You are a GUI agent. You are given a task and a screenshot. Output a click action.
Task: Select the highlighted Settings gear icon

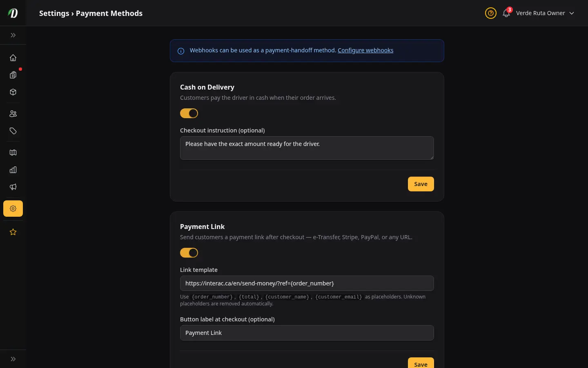click(13, 209)
